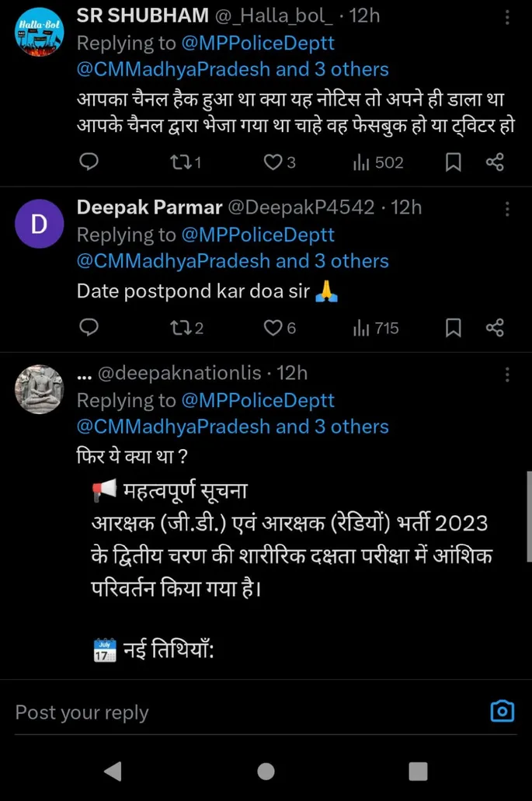Open SR SHUBHAM's Halla-Bol profile picture

pos(39,33)
